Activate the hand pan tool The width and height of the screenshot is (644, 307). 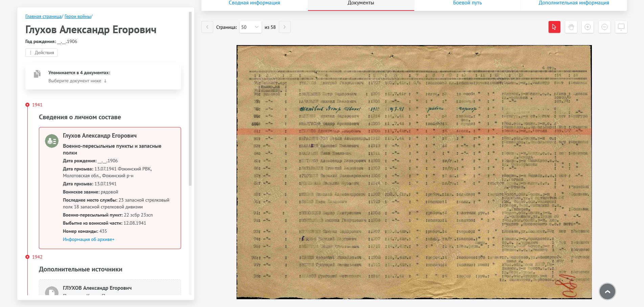point(571,27)
